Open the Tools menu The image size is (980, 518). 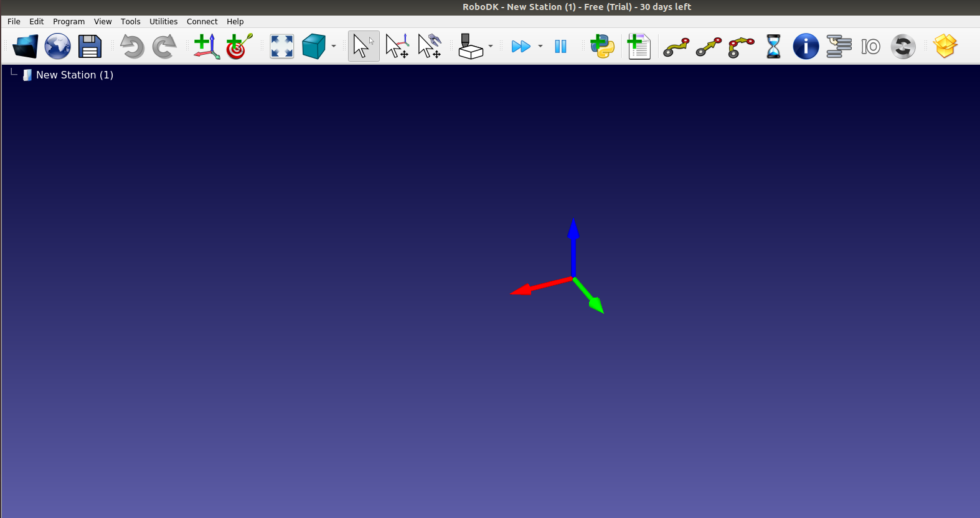(130, 21)
